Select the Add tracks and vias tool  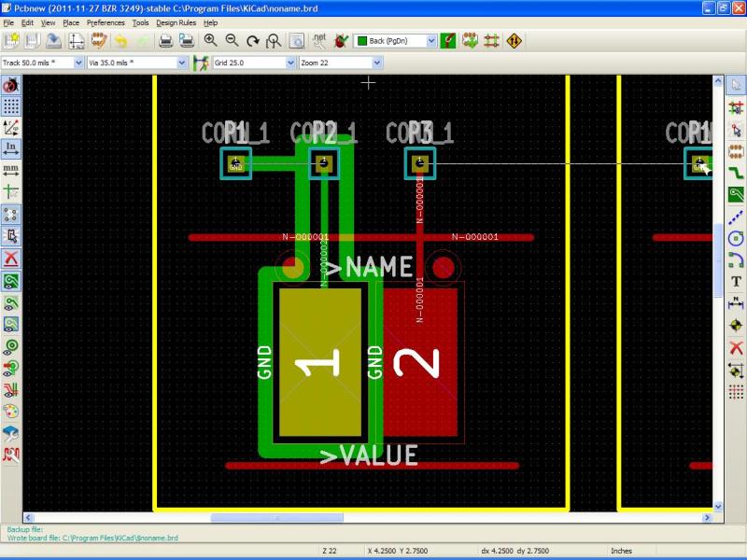pos(735,170)
